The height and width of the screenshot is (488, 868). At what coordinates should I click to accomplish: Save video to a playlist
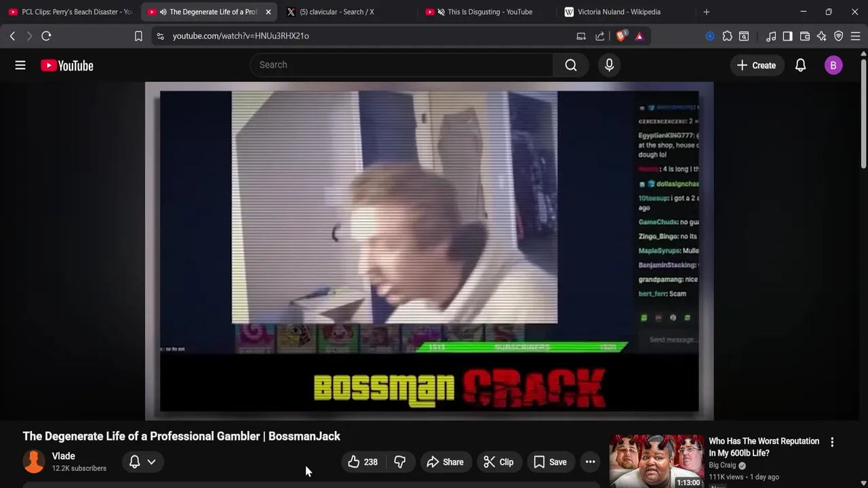click(x=550, y=462)
